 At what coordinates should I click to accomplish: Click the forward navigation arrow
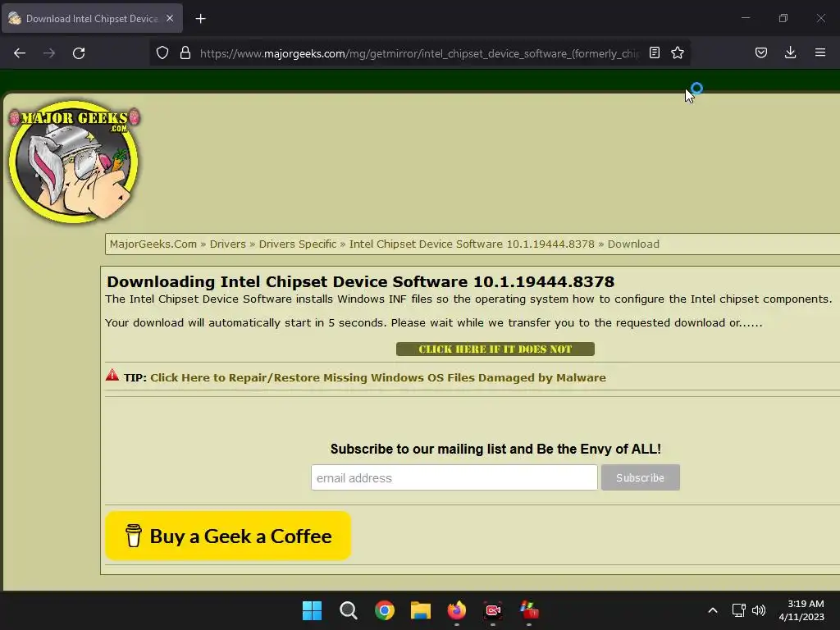(49, 53)
